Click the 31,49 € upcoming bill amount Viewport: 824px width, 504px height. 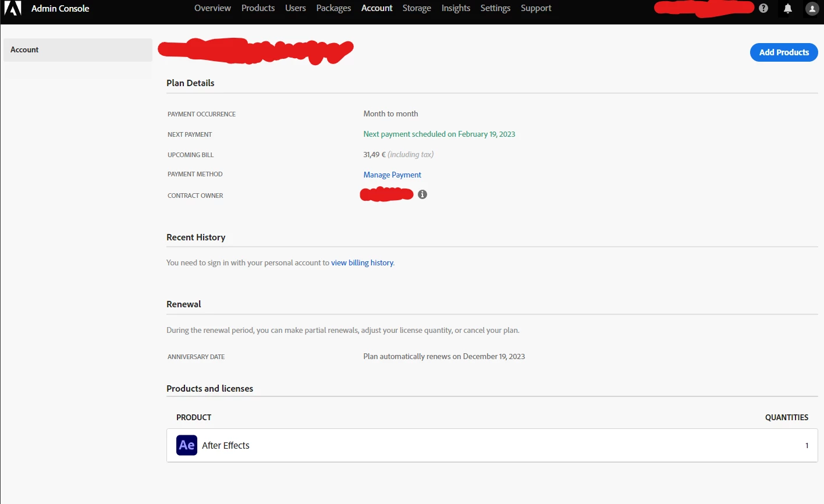pos(374,154)
